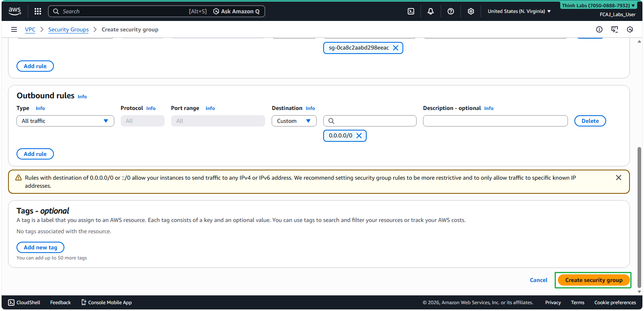Click Create security group button
This screenshot has height=311, width=644.
click(594, 280)
